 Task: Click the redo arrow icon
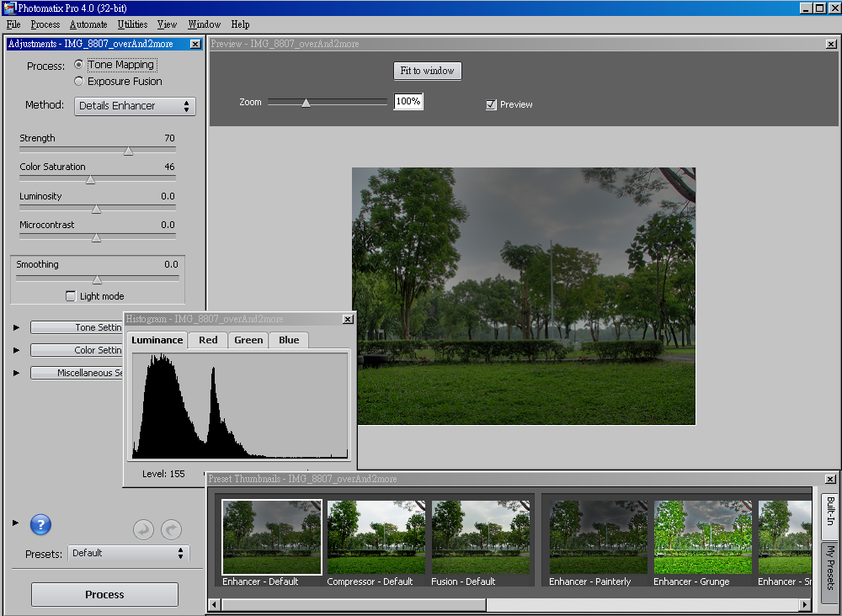171,530
